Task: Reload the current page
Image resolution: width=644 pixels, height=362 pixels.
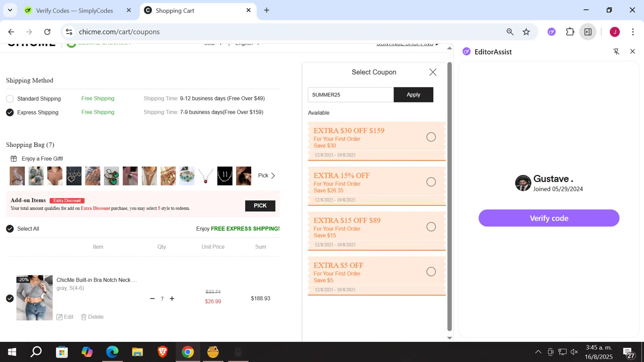Action: pyautogui.click(x=48, y=32)
